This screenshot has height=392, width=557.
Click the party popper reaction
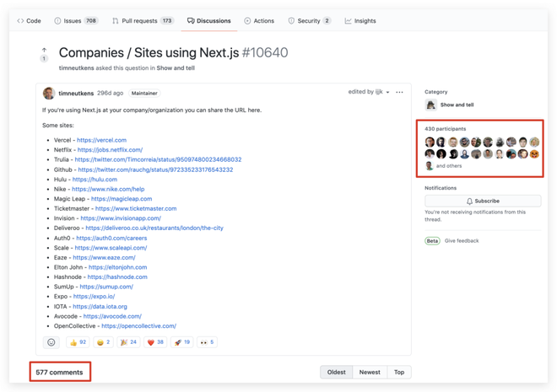pyautogui.click(x=128, y=342)
